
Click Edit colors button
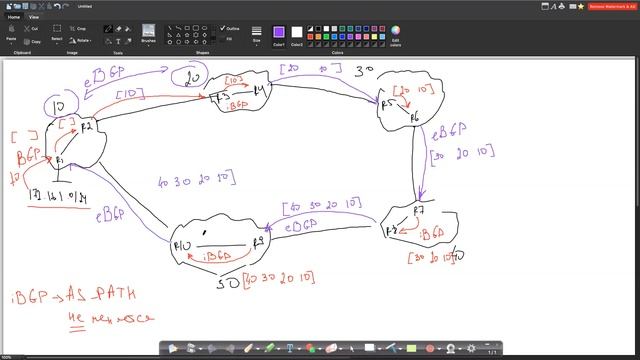[395, 36]
